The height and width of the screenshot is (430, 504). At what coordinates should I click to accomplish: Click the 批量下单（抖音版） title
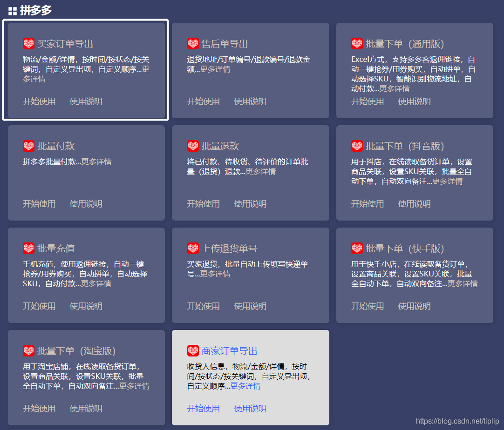pos(405,146)
